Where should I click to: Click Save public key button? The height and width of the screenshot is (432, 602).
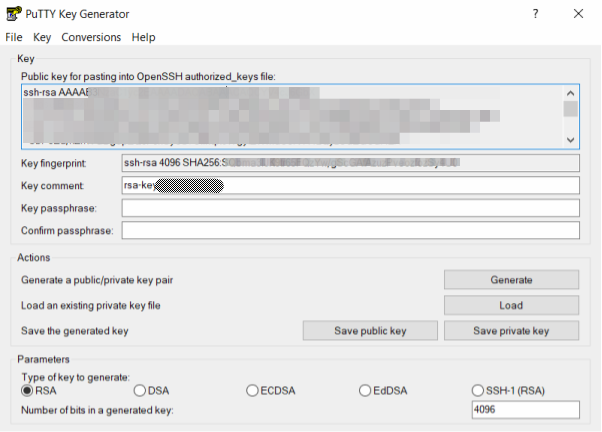(370, 330)
